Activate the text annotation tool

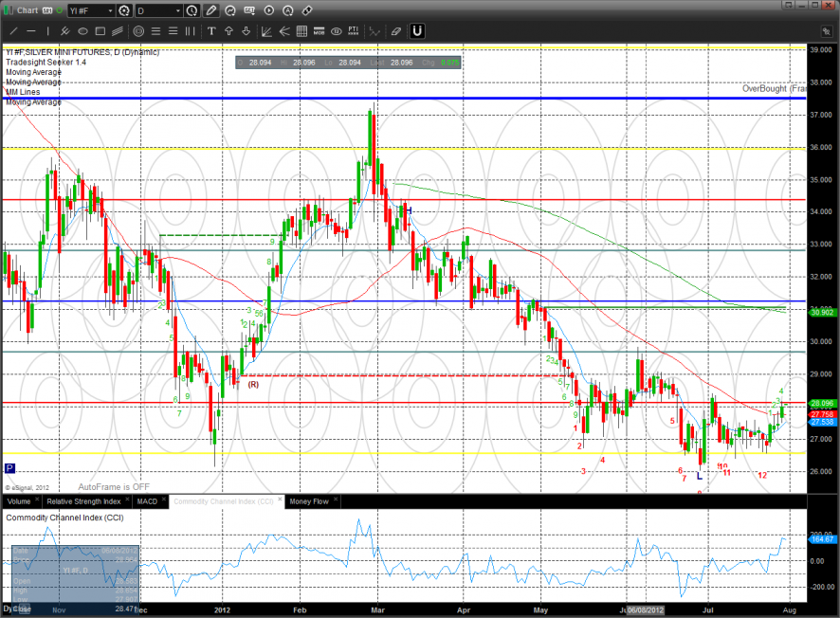pos(210,31)
